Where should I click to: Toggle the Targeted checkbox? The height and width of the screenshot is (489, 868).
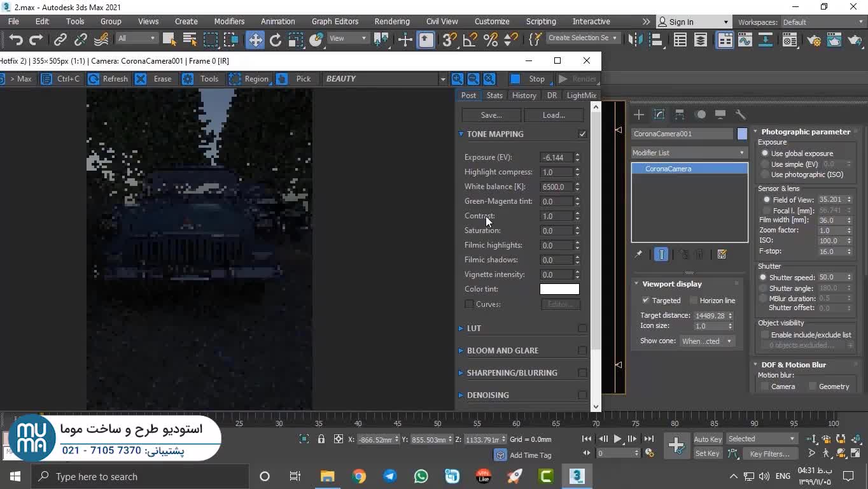pyautogui.click(x=646, y=301)
